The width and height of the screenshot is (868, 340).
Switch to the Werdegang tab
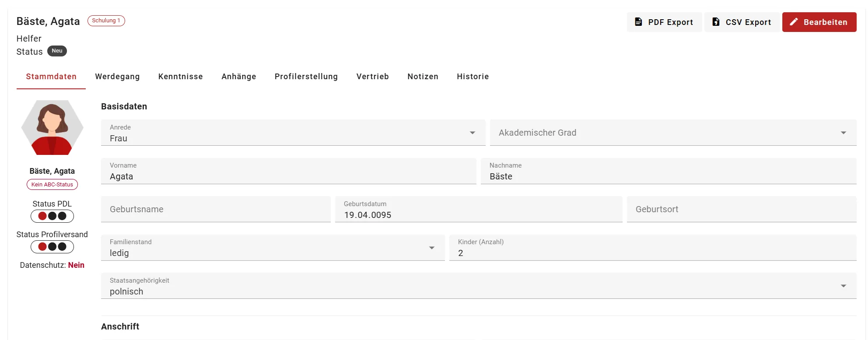pos(117,77)
